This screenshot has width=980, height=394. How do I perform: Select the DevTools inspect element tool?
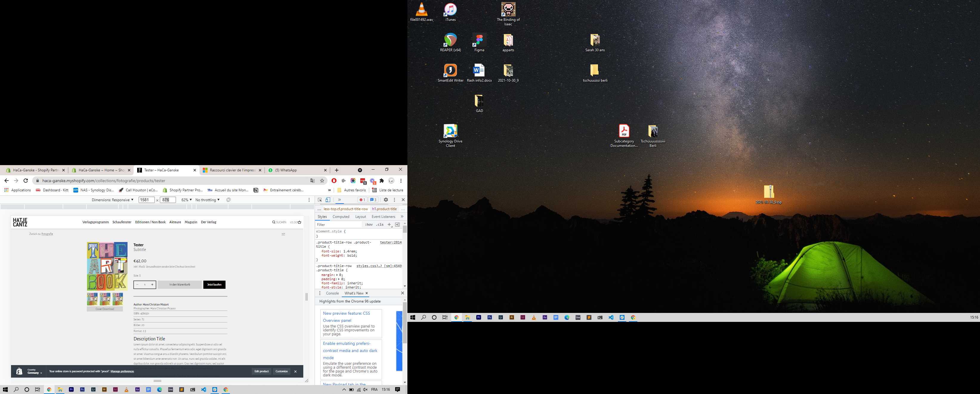pyautogui.click(x=320, y=200)
